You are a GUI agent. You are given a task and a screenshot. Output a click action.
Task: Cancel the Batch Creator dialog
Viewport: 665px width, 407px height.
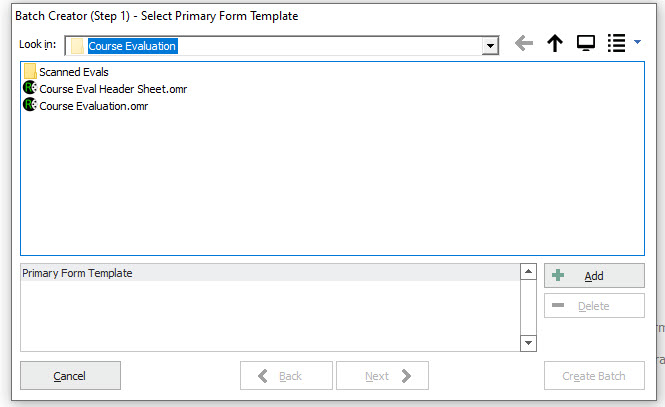pos(70,376)
